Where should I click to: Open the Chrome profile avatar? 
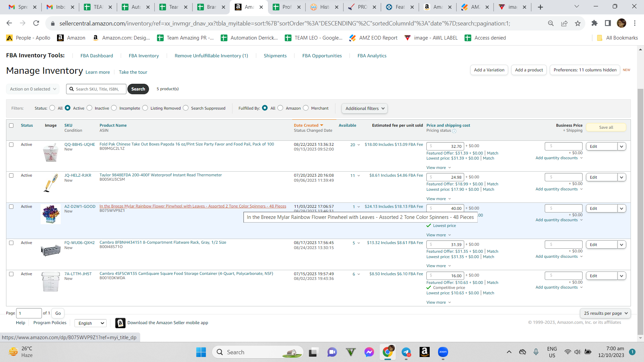[622, 23]
